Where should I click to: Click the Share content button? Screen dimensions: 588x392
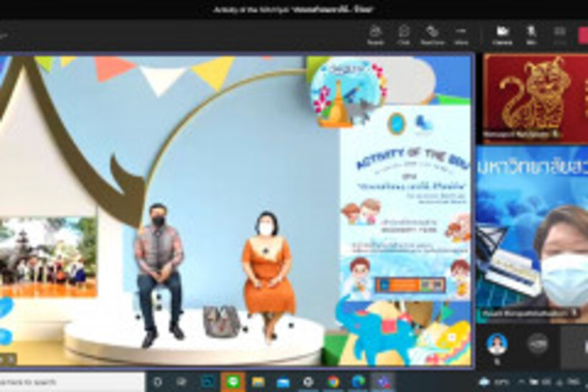[559, 34]
